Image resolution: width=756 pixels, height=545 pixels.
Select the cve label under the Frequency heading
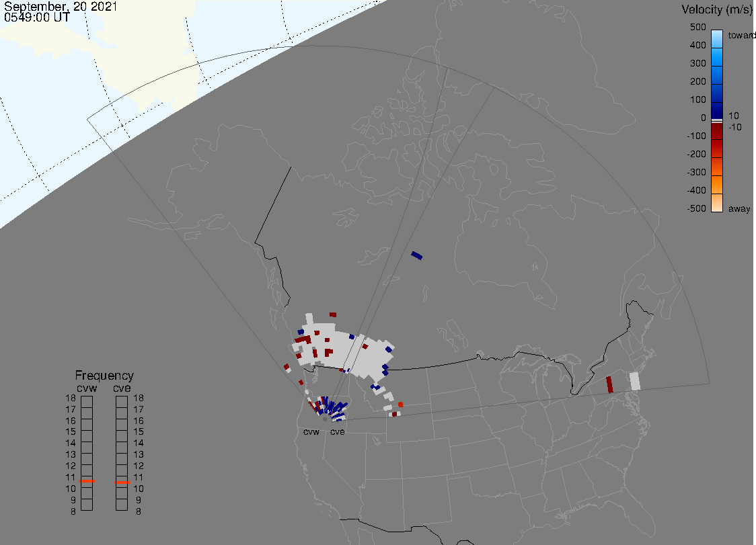click(122, 388)
